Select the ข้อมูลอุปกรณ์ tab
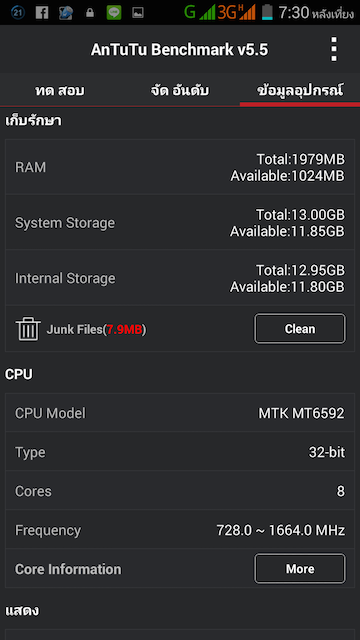 click(300, 91)
